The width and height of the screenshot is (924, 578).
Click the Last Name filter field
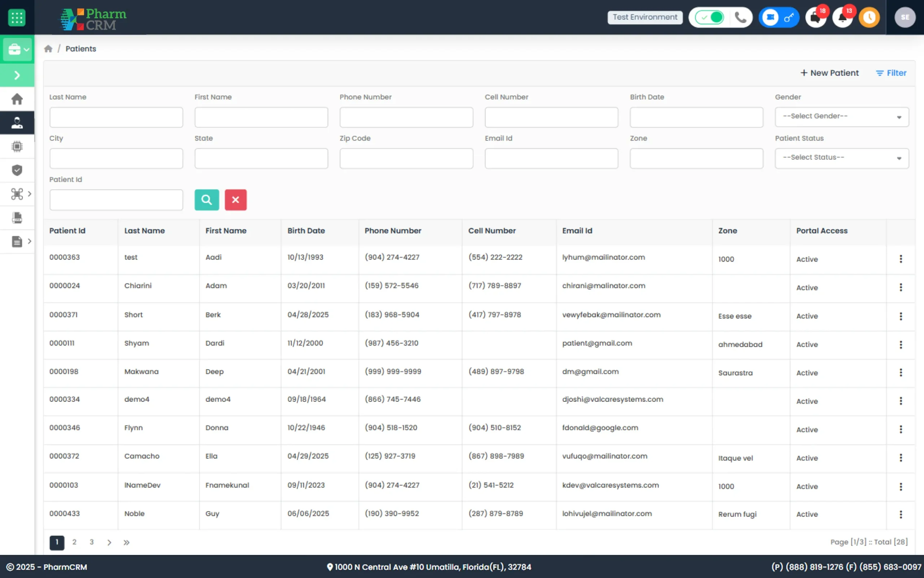coord(116,117)
